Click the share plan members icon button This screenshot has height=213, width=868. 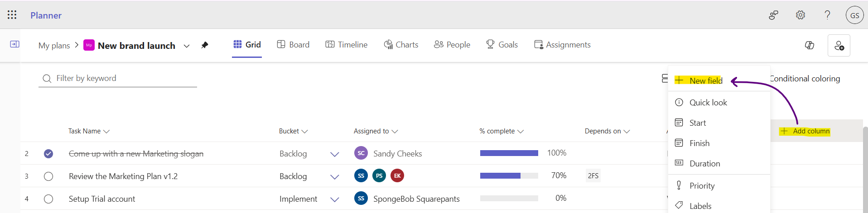tap(839, 45)
